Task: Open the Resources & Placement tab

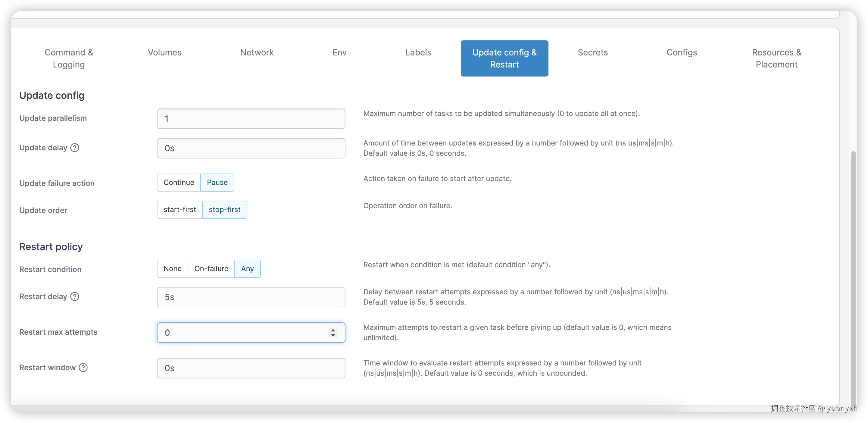Action: tap(777, 58)
